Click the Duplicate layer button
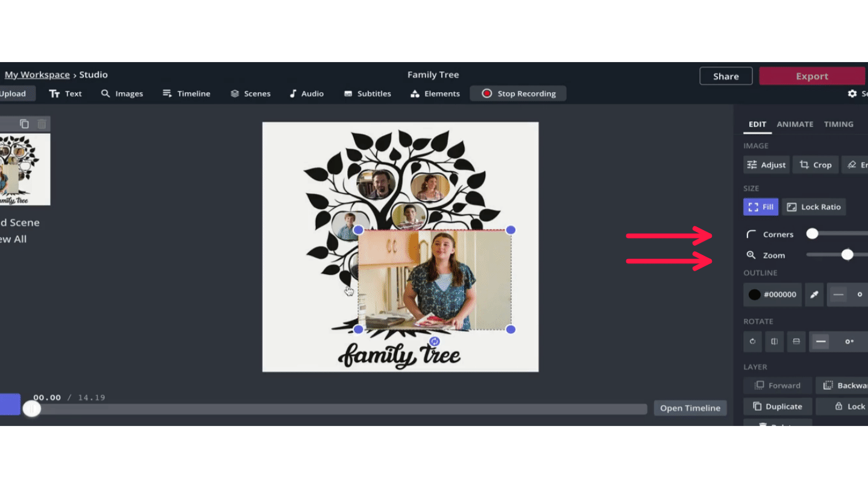 click(778, 407)
